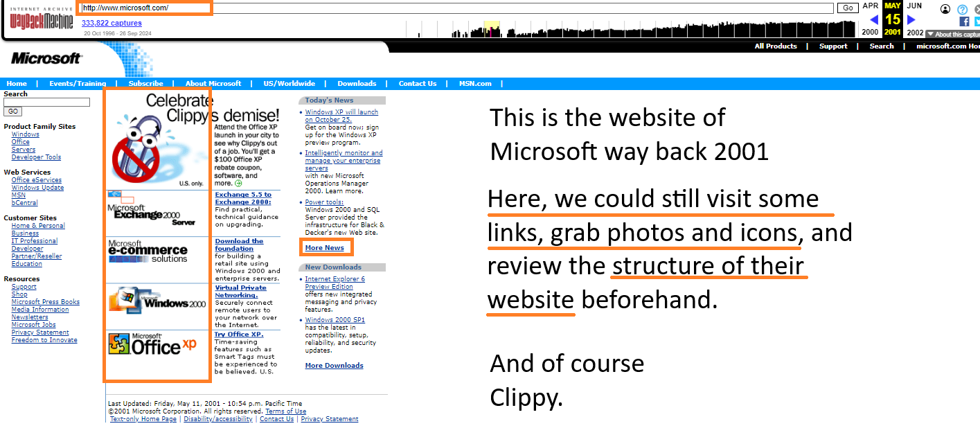Viewport: 980px width, 444px height.
Task: Open the blue help question mark icon
Action: [x=962, y=10]
